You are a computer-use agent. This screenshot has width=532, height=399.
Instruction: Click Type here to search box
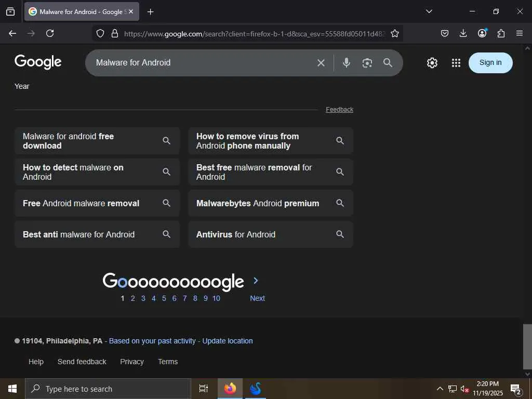click(x=108, y=389)
